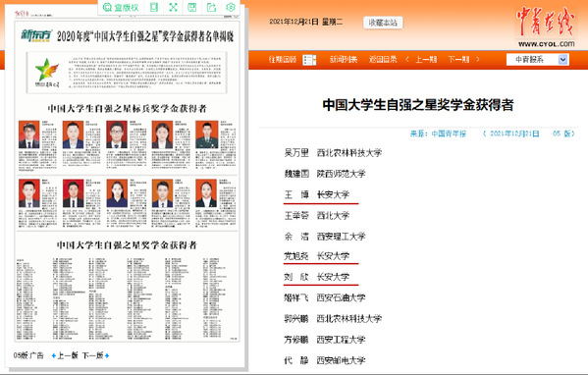Click the 查版权 copyright search icon
Screen dimensions: 588x375
[121, 7]
